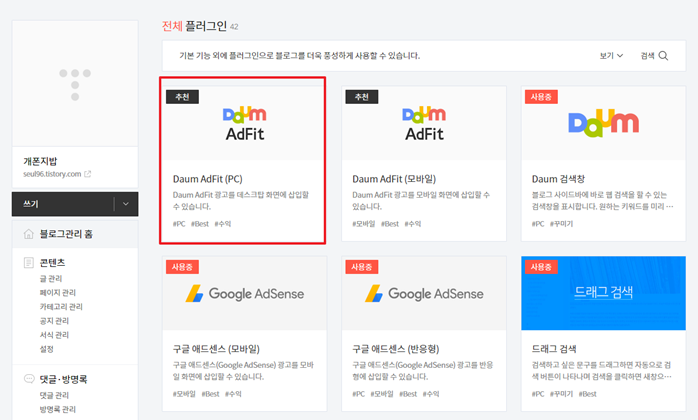The image size is (698, 420).
Task: Open the 구글 애드센스 (반응형) plugin title
Action: pyautogui.click(x=396, y=349)
